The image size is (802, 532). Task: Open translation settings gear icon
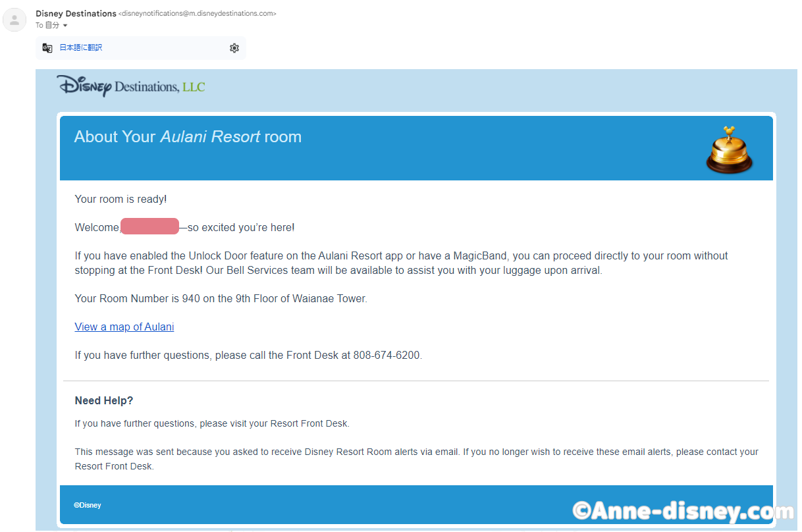234,48
